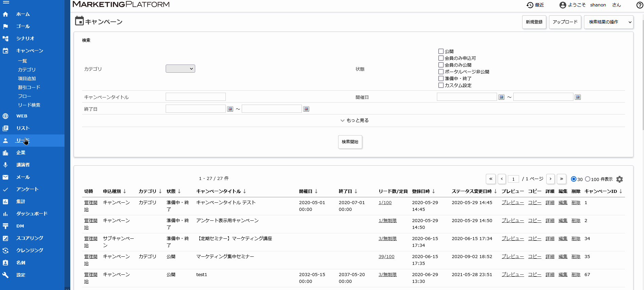Screen dimensions: 644x290
Task: Open the help question mark icon
Action: point(640,5)
